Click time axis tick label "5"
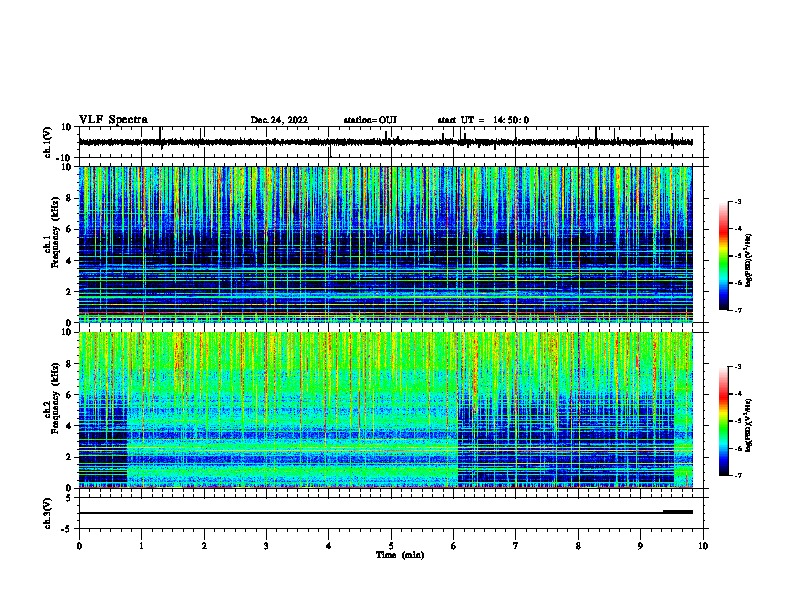This screenshot has width=792, height=612. (x=391, y=546)
